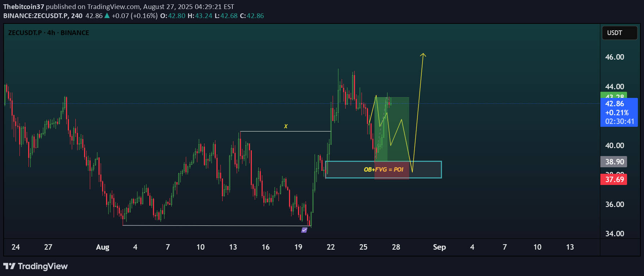Click the 'Thebitcoin37' author name

(x=23, y=7)
